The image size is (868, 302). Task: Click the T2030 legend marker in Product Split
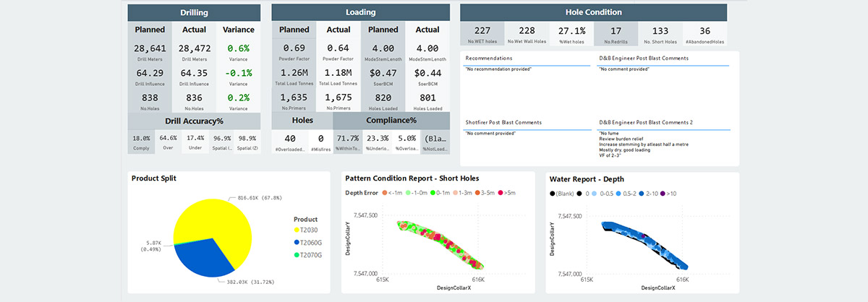click(297, 230)
